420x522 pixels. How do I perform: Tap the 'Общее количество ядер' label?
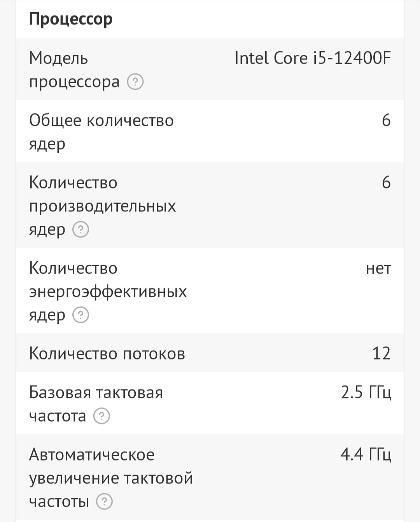click(101, 132)
